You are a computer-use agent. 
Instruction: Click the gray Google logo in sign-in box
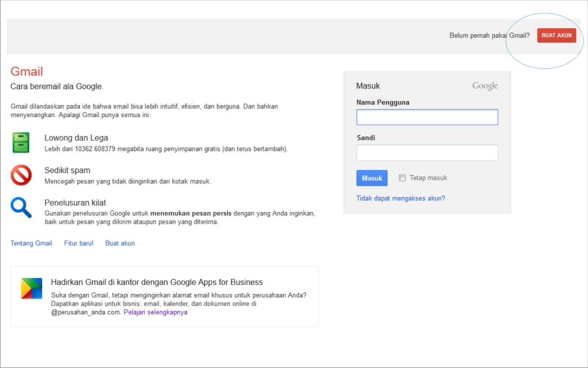tap(485, 86)
